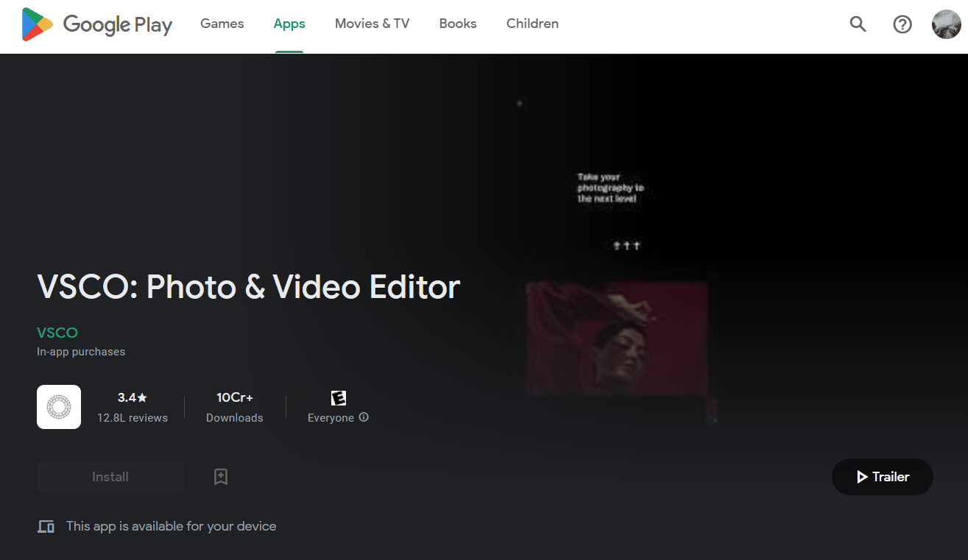Click the In-app purchases label

coord(81,352)
